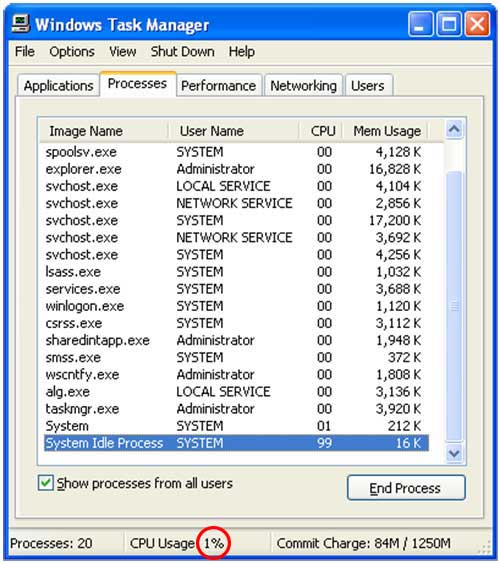Open the Applications tab
The height and width of the screenshot is (564, 500).
[58, 86]
